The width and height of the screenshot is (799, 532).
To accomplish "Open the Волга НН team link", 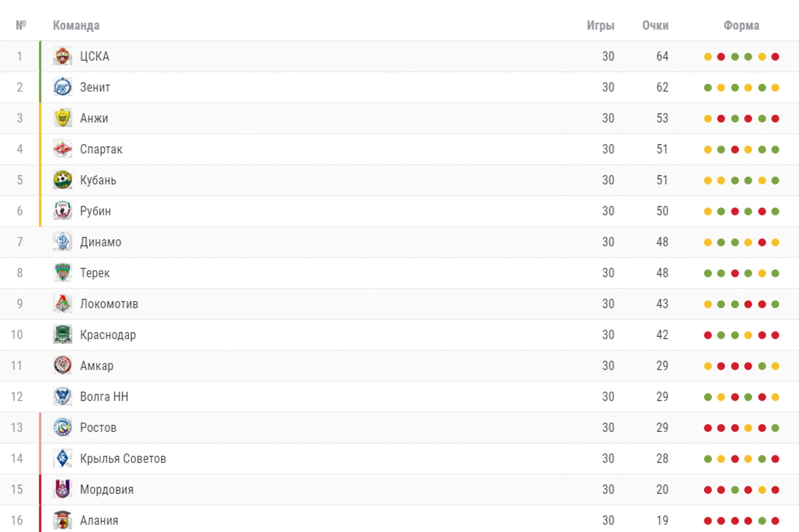I will pyautogui.click(x=104, y=397).
